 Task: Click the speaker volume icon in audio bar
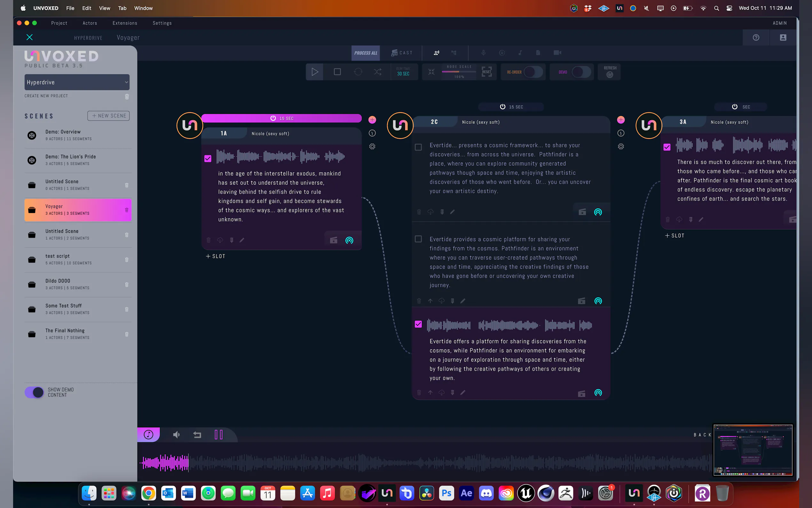176,435
